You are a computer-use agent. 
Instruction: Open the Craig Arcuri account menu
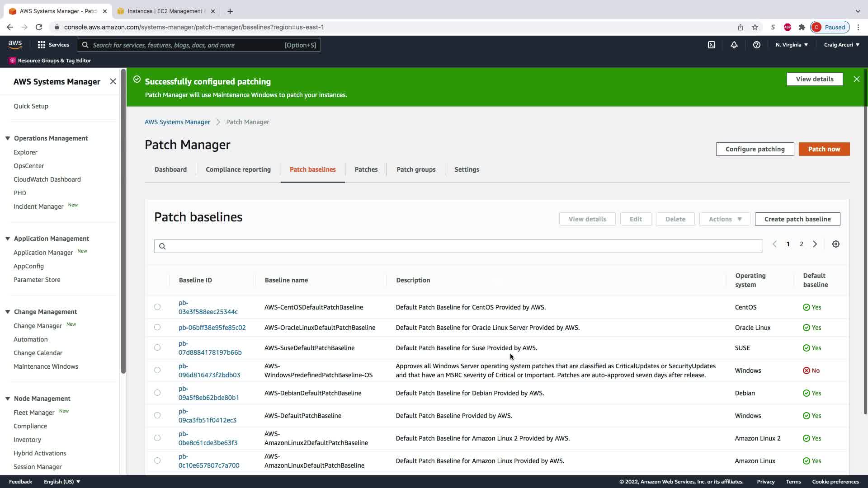coord(841,45)
